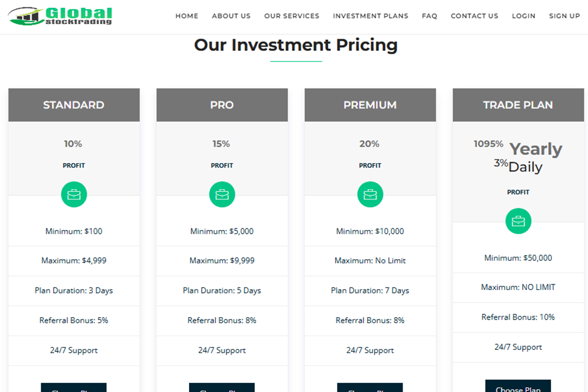Click the Premium plan briefcase icon

(x=370, y=194)
